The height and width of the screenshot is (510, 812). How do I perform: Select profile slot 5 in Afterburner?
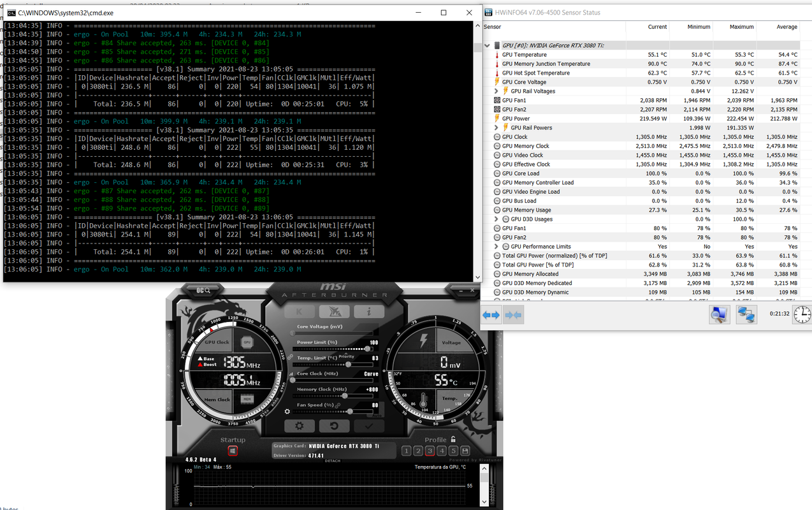[453, 451]
